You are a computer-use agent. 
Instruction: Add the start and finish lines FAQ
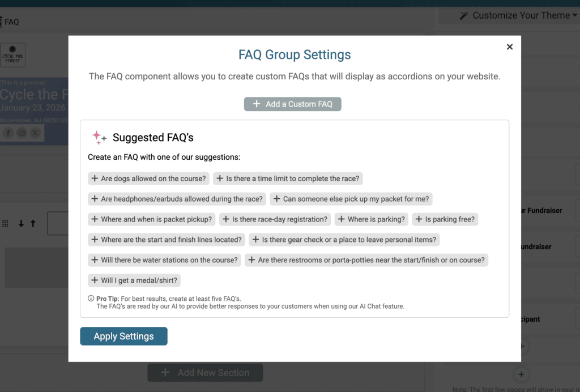(x=167, y=240)
